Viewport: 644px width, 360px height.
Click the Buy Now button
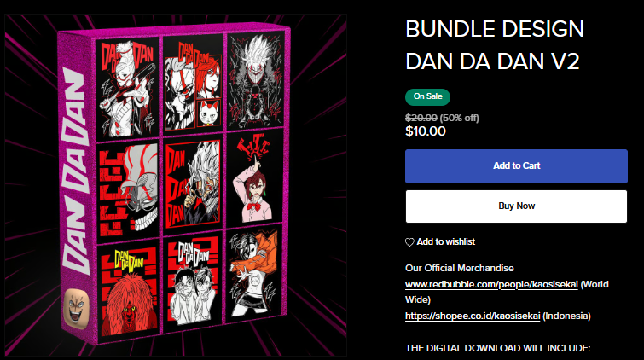[x=516, y=206]
